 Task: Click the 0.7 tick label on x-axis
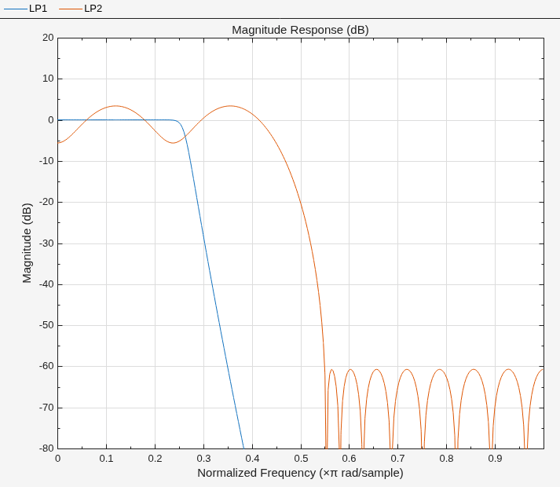coord(398,458)
